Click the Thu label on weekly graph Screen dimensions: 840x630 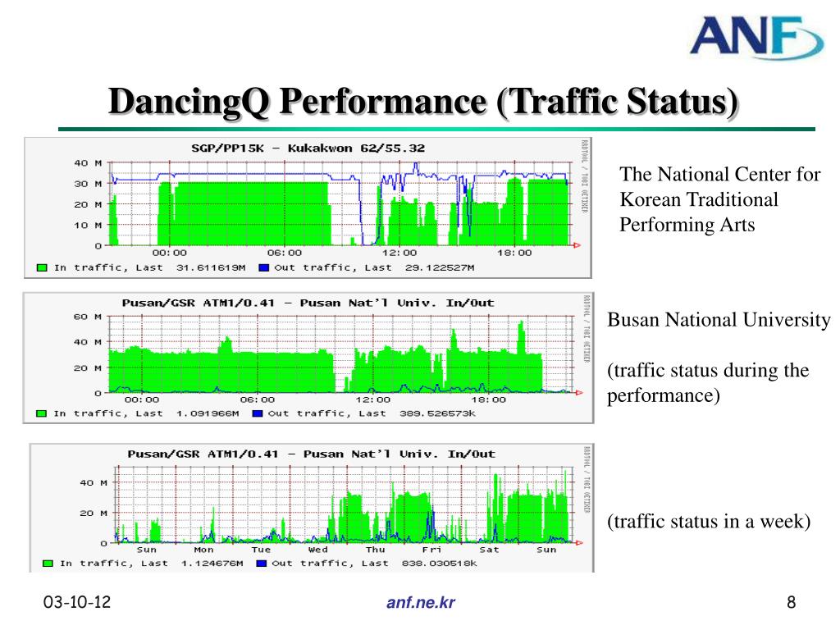click(376, 550)
